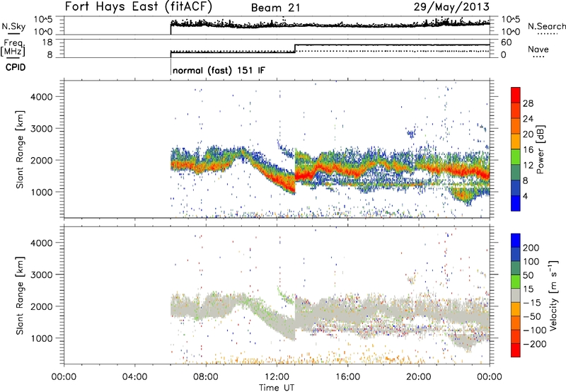Click the '200' value on velocity scale
Viewport: 566px width, 392px height.
(531, 248)
